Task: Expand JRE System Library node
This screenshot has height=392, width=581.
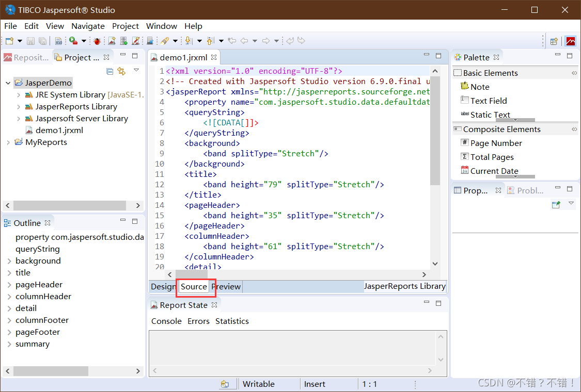Action: point(19,95)
